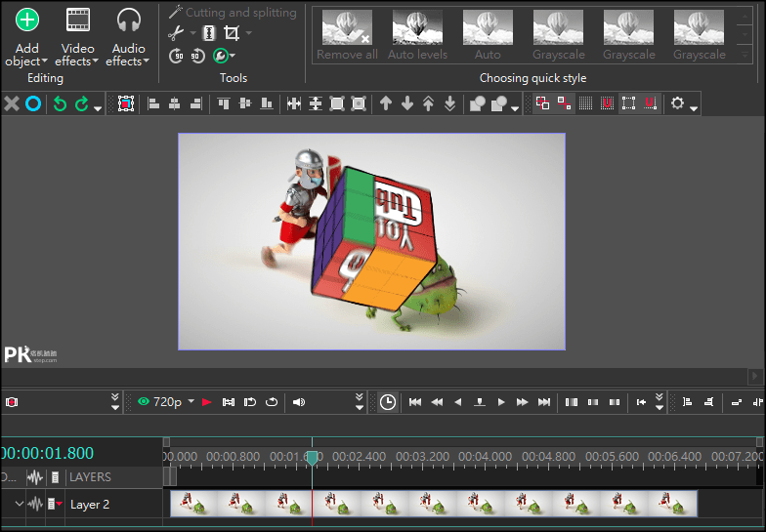Rotate 90 degrees clockwise
Viewport: 766px width, 532px height.
click(176, 56)
